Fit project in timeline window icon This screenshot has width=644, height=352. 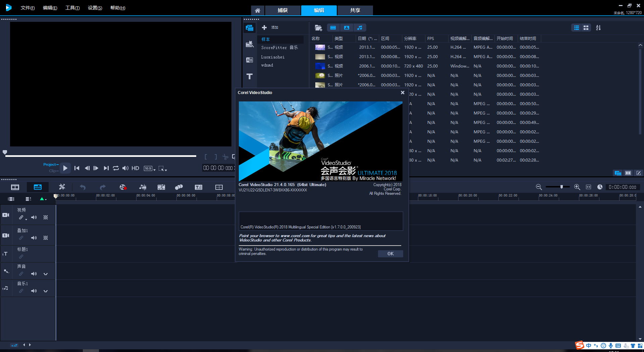pyautogui.click(x=588, y=187)
